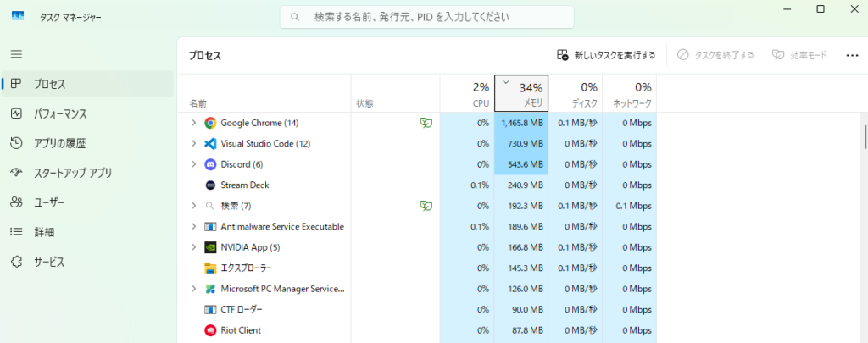Click the Microsoft PC Manager Service icon
This screenshot has height=343, width=868.
[210, 289]
